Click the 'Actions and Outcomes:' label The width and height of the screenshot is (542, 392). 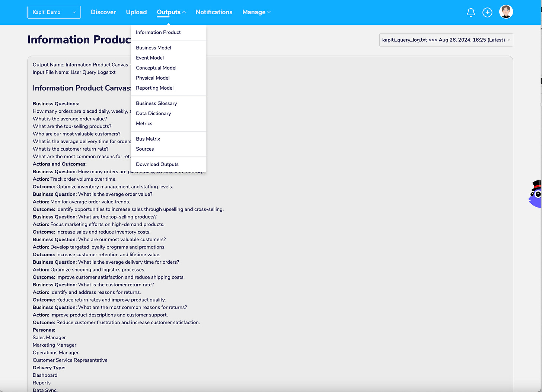tap(60, 164)
